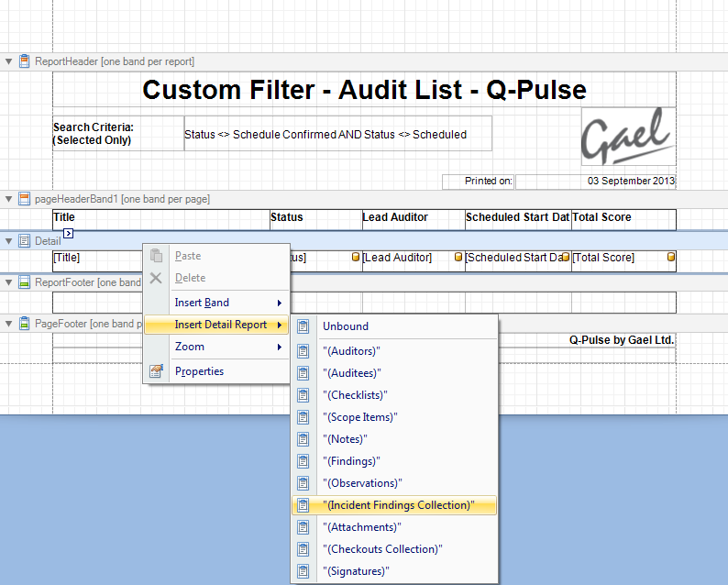
Task: Insert "(Notes)" detail report
Action: (x=394, y=439)
